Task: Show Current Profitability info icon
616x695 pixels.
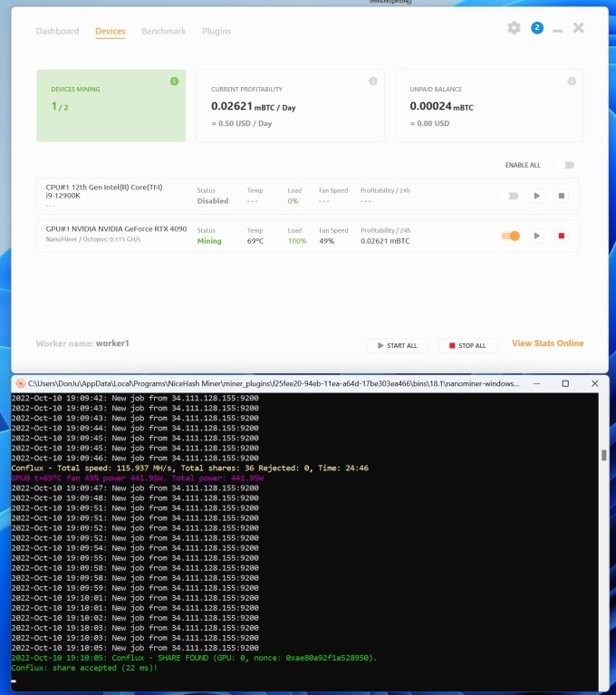Action: (373, 82)
